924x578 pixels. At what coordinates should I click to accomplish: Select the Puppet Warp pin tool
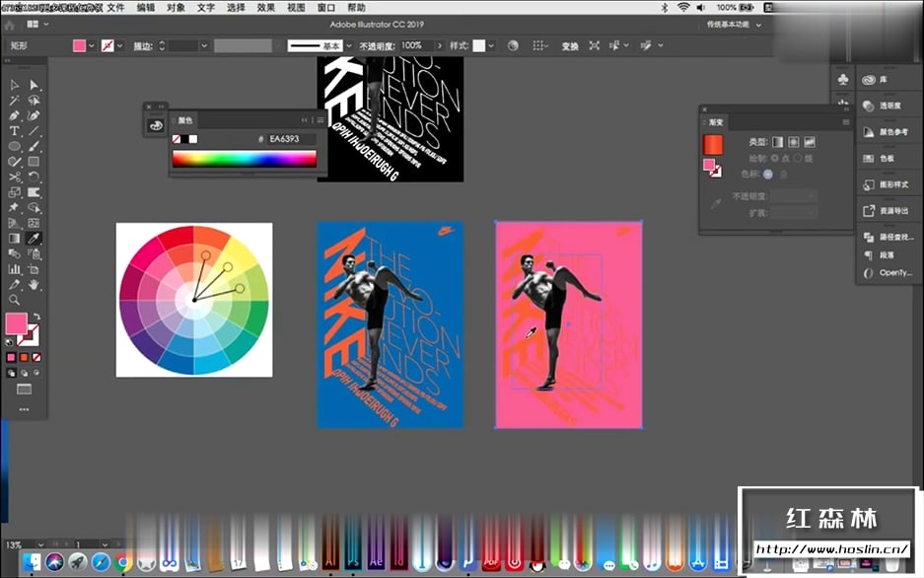click(14, 207)
